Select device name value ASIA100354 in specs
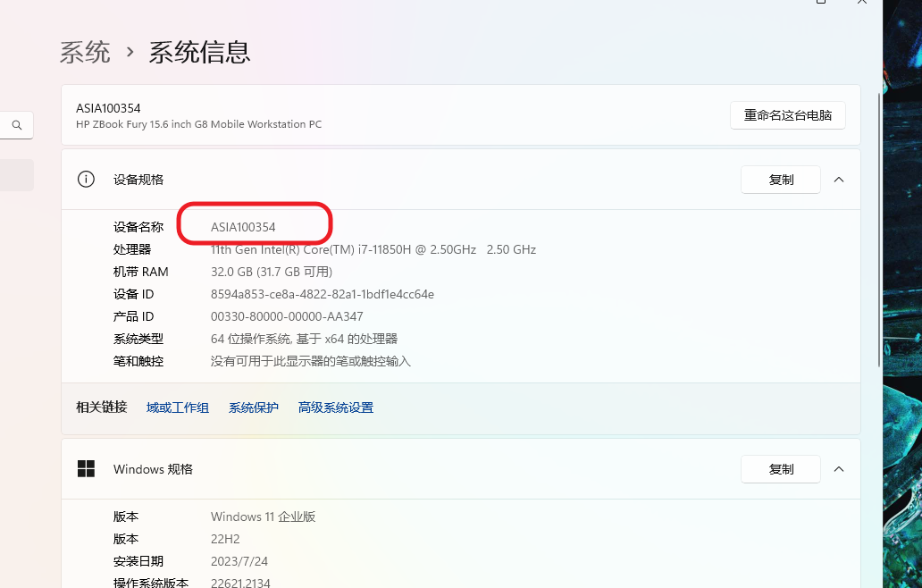 click(x=243, y=227)
